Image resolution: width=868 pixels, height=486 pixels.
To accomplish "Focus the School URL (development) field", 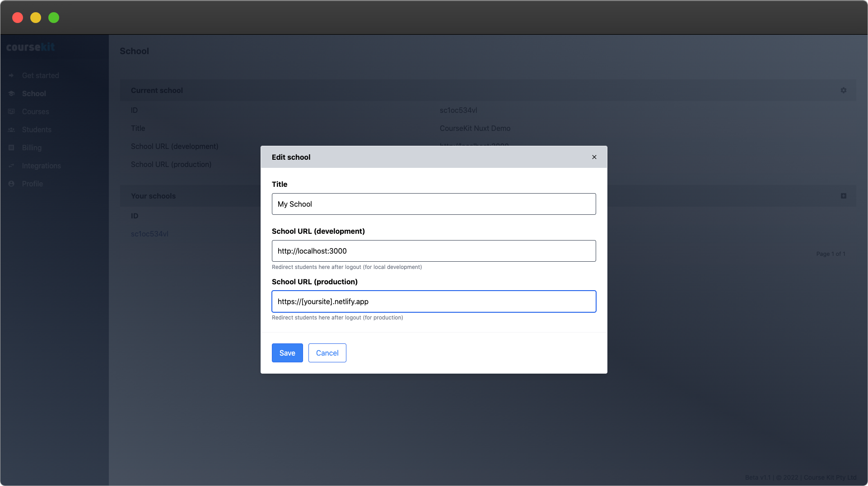I will [434, 251].
